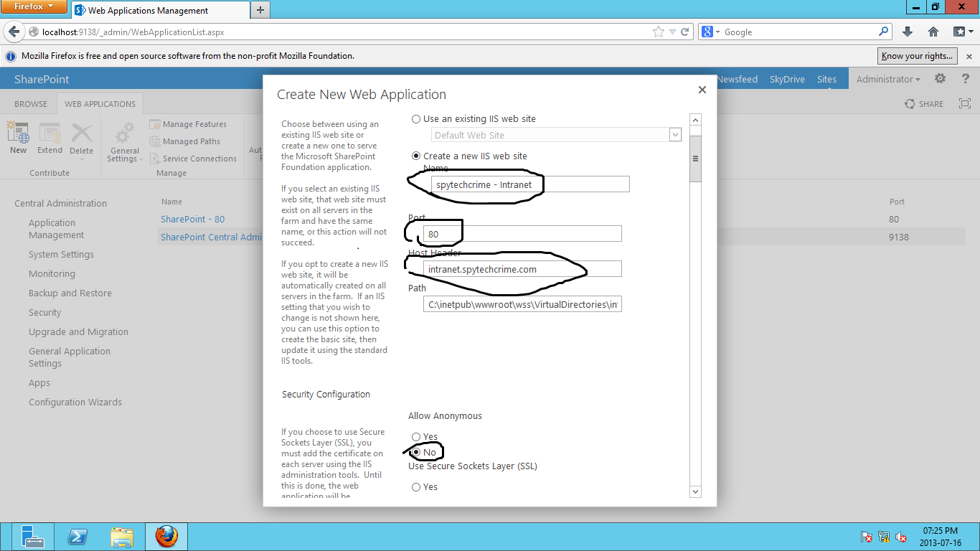Click the SharePoint help question mark

coord(966,79)
